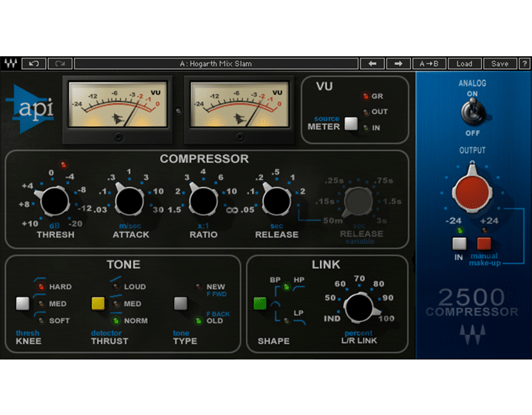Click the NEW feed-forward type LED
Image resolution: width=532 pixels, height=415 pixels.
point(199,287)
